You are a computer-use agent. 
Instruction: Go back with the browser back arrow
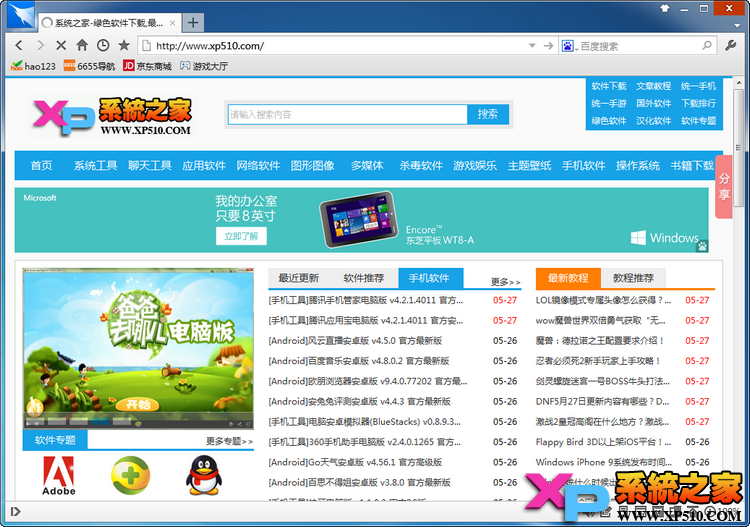click(x=19, y=45)
